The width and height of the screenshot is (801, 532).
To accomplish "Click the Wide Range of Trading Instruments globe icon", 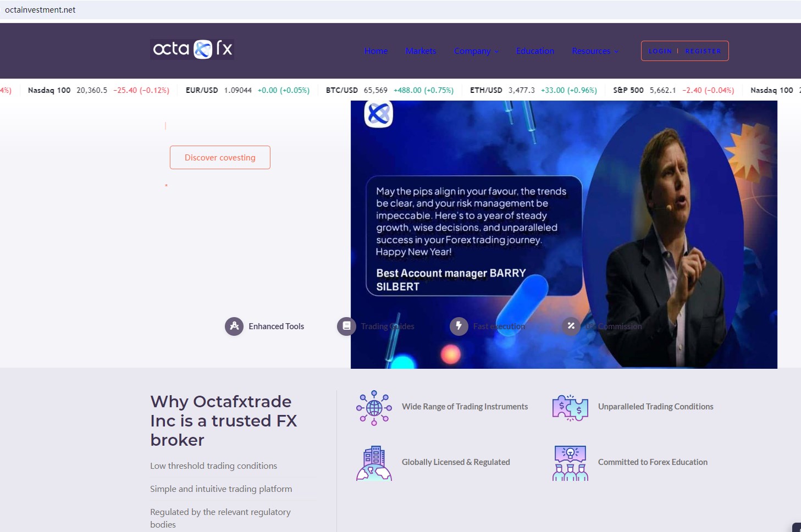I will (374, 408).
